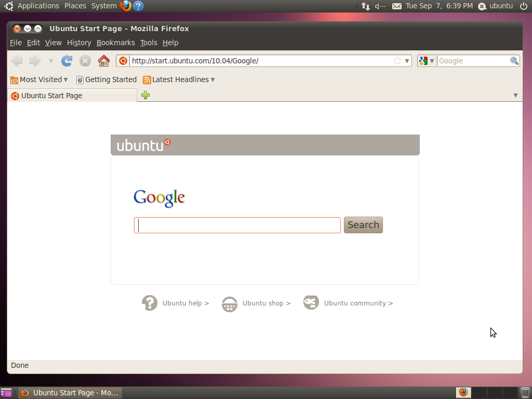Screen dimensions: 532x399
Task: Open the Getting Started bookmark
Action: [x=107, y=79]
